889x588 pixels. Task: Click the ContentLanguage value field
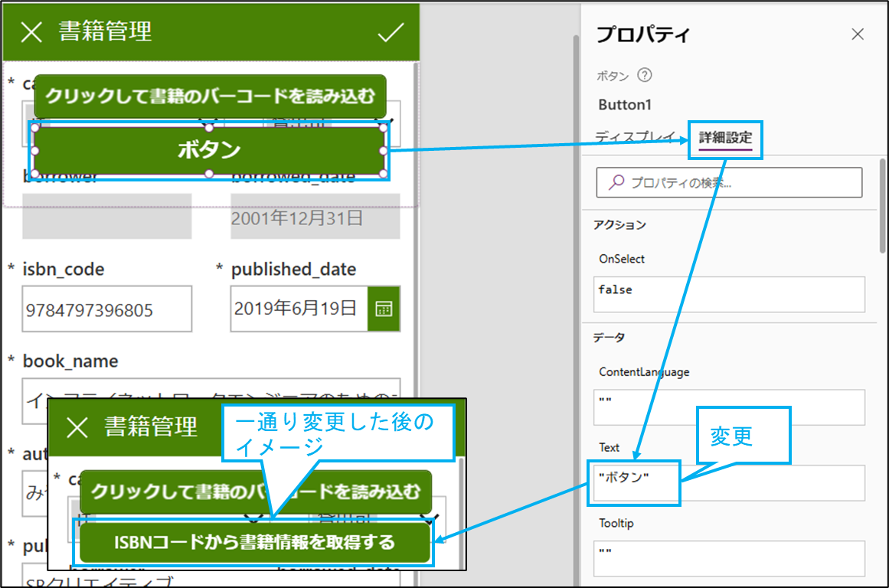(x=729, y=407)
